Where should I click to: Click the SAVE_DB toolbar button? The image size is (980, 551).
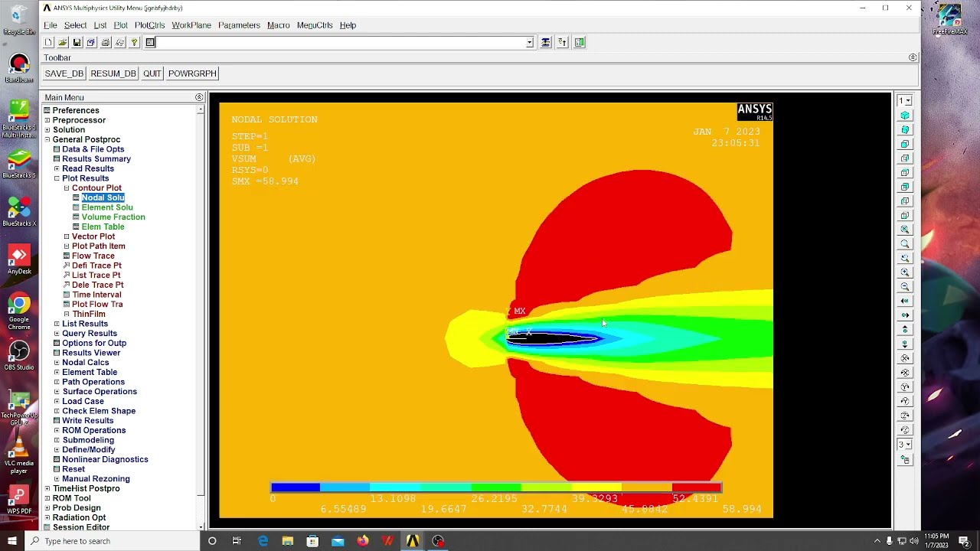[64, 73]
